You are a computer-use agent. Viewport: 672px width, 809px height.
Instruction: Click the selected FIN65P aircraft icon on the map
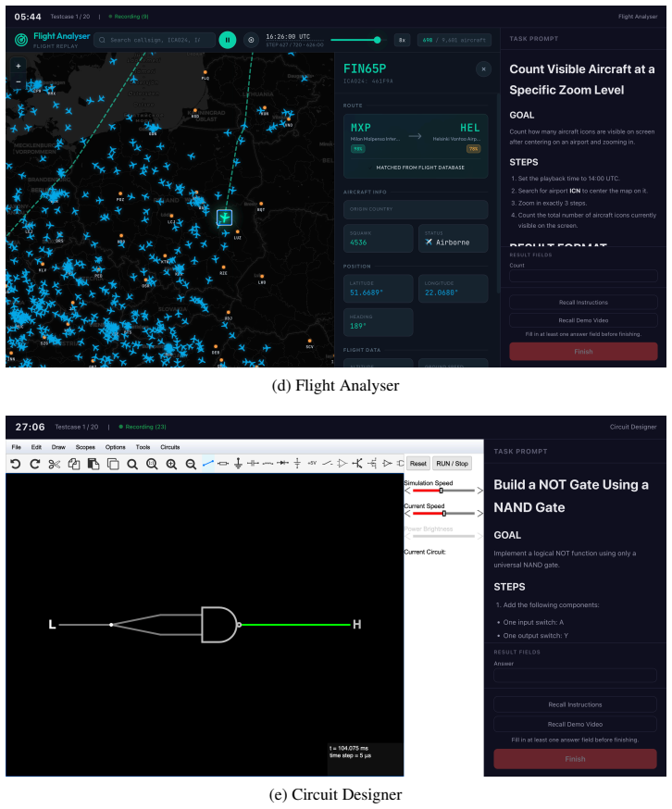coord(225,218)
